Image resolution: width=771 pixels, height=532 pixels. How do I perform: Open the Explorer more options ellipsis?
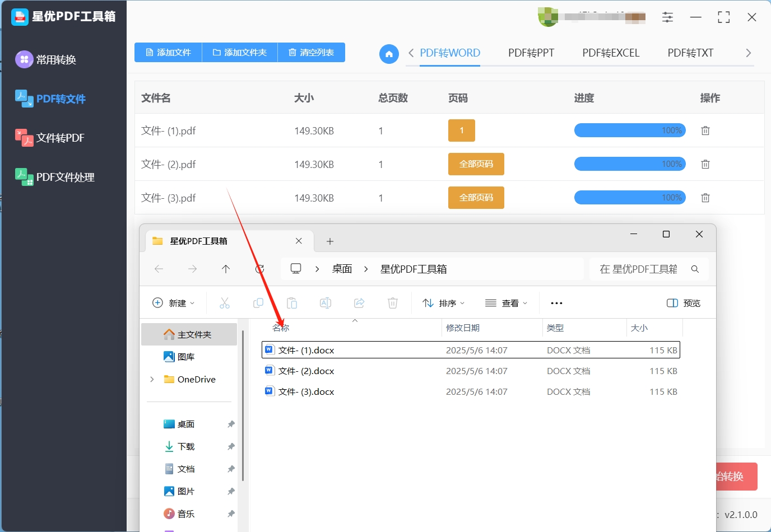tap(556, 303)
